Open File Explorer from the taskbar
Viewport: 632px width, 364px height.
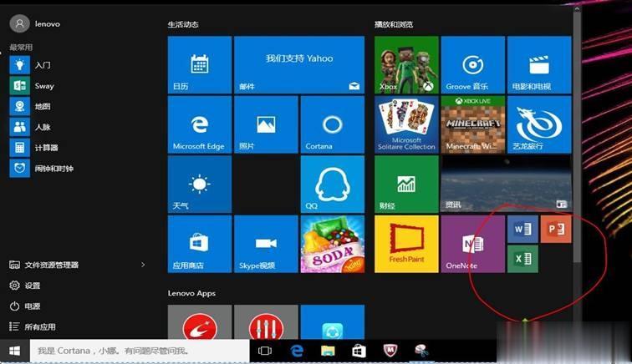point(328,351)
